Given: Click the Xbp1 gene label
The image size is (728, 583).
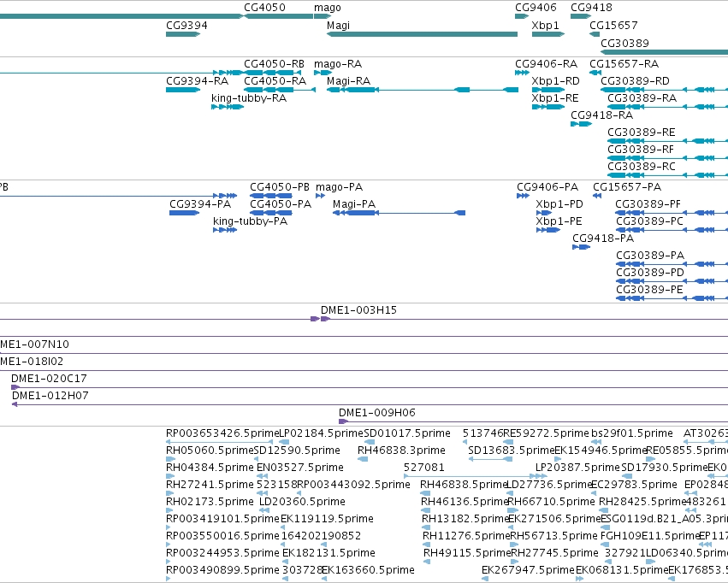Looking at the screenshot, I should point(546,25).
